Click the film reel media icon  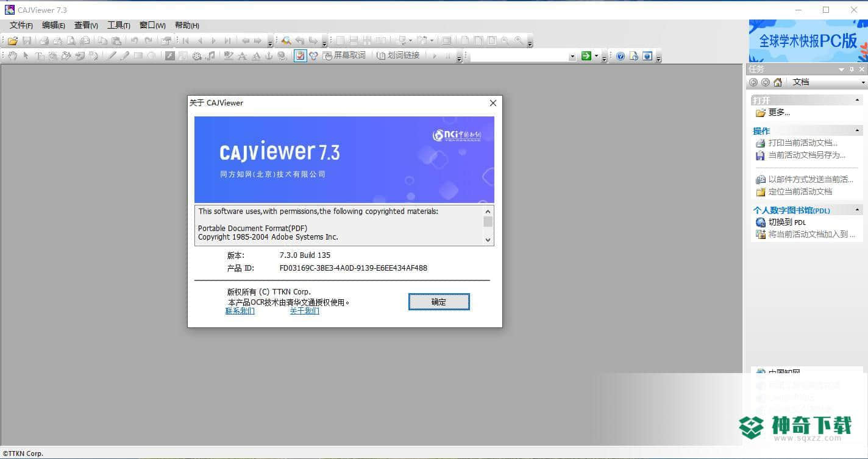(197, 55)
